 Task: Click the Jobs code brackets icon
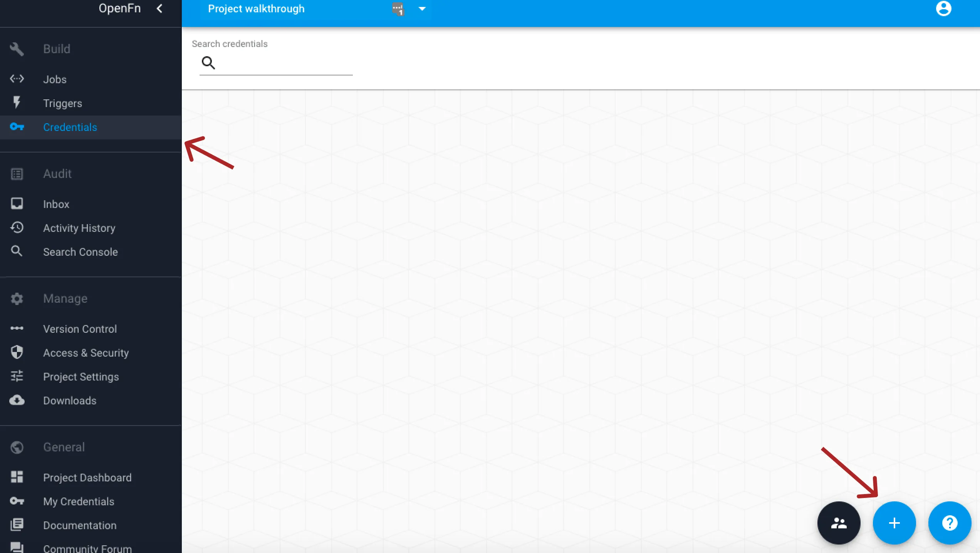[17, 79]
